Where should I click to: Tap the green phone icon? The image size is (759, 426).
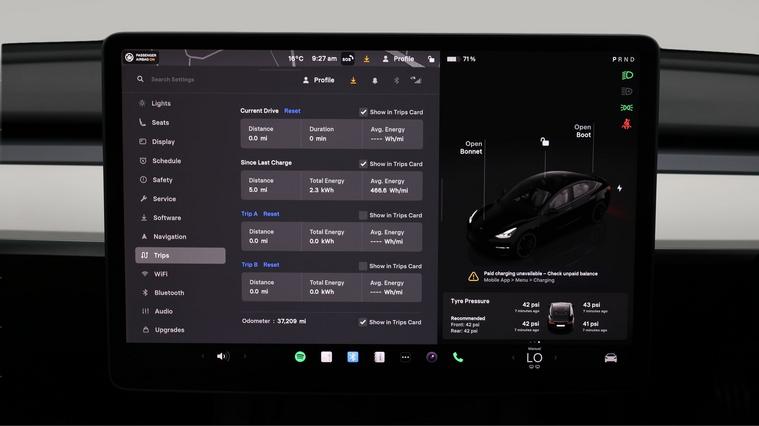coord(458,357)
